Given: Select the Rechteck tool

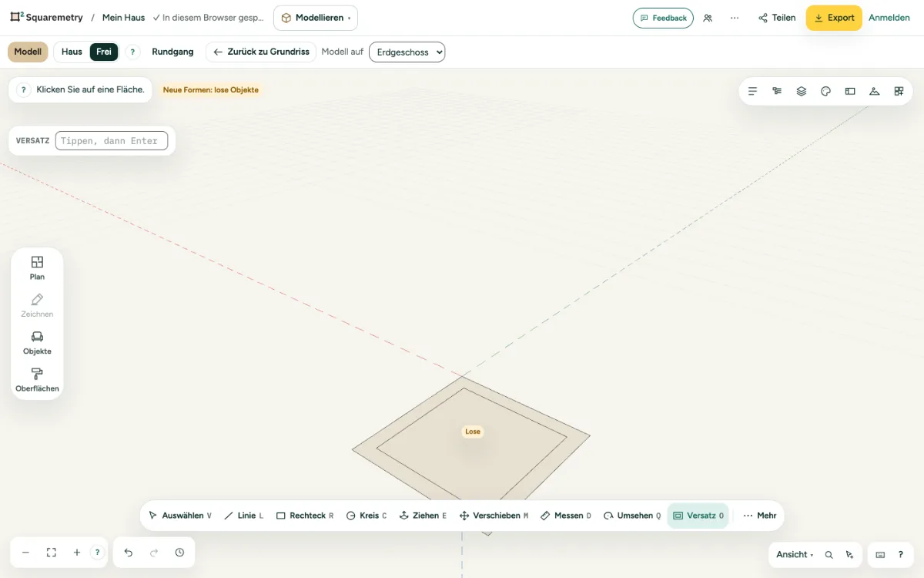Looking at the screenshot, I should (x=305, y=516).
